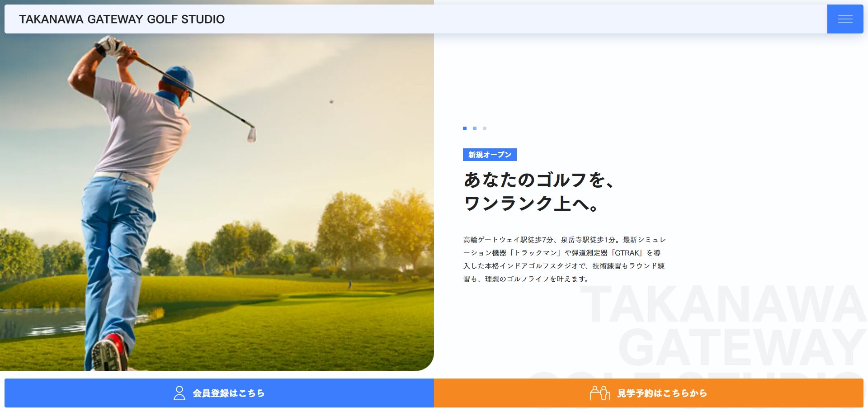Click the faded GATEWAY watermark text
Viewport: 868px width, 412px height.
(x=741, y=347)
